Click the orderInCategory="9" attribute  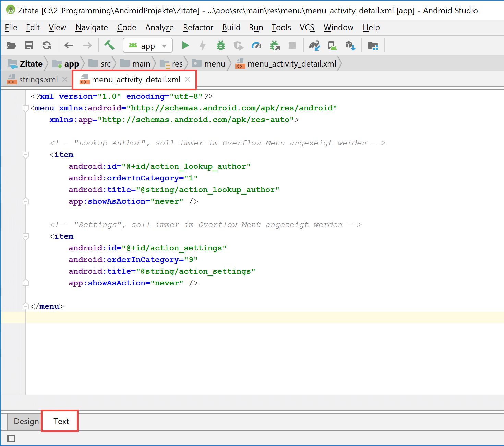coord(133,260)
